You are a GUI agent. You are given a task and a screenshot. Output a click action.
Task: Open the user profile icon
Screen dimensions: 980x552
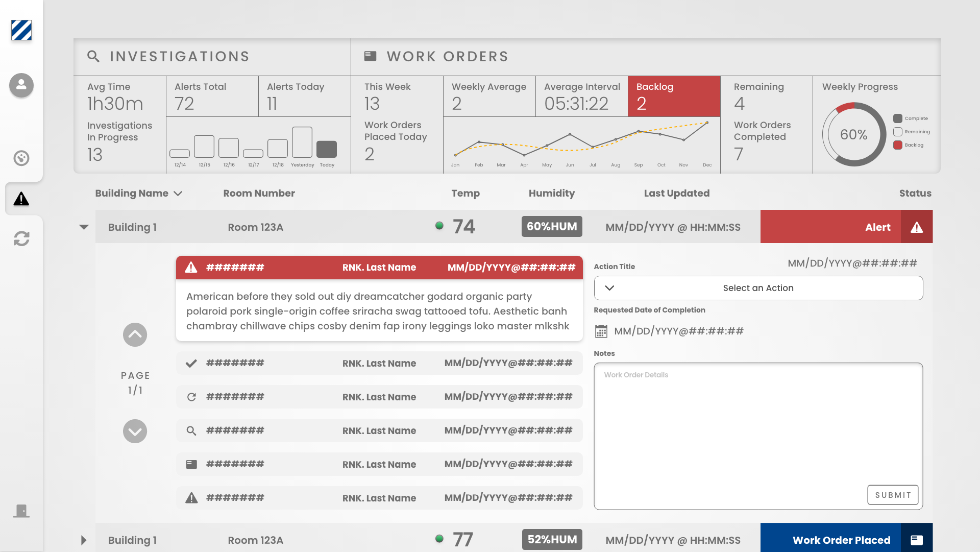[x=21, y=85]
